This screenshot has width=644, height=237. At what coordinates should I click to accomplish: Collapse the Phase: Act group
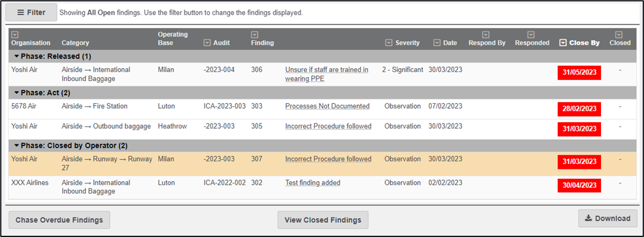pyautogui.click(x=17, y=93)
